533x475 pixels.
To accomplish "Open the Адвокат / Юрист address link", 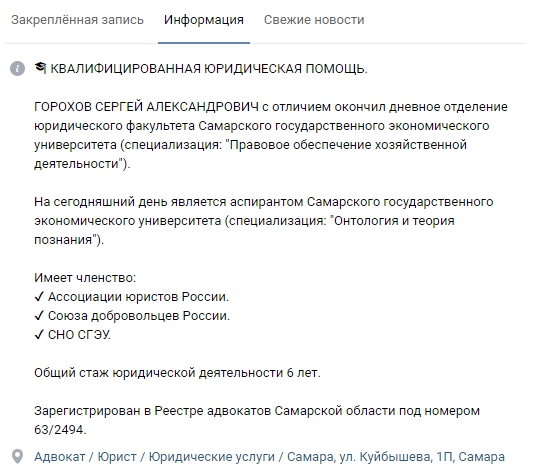I will (x=269, y=457).
